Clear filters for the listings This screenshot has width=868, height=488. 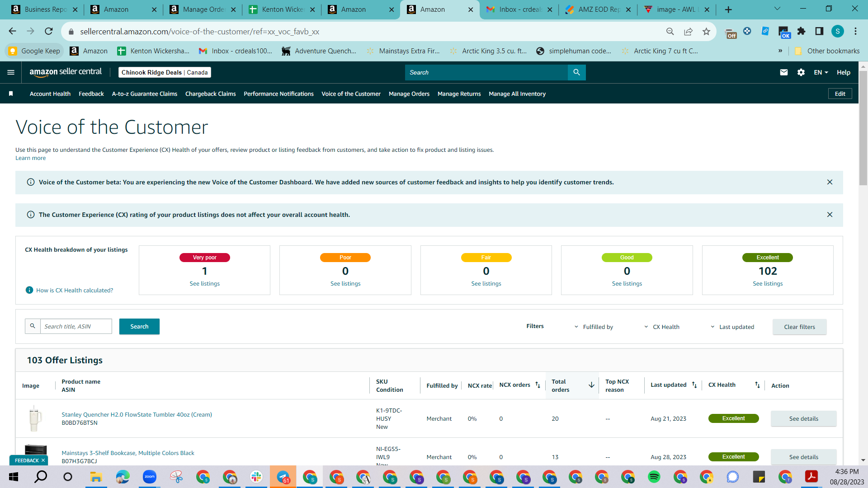[799, 327]
